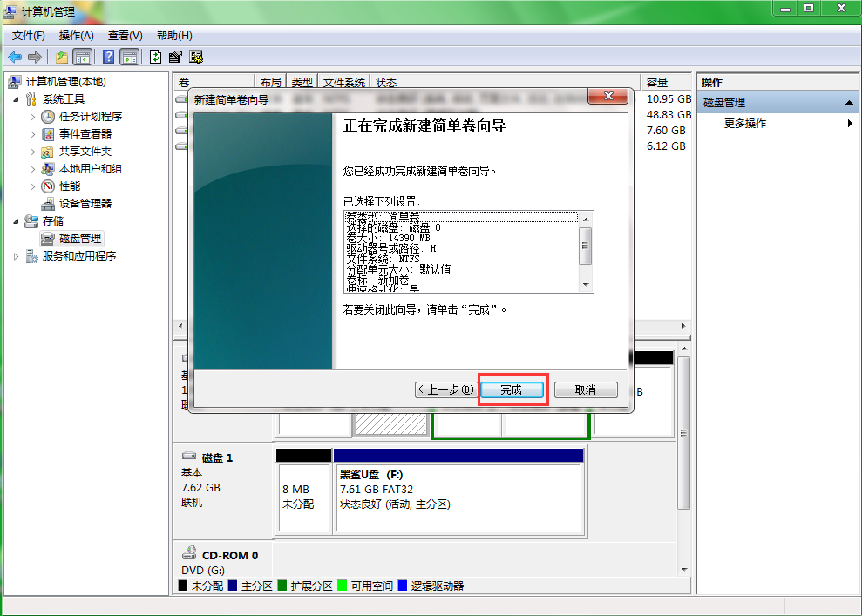Expand the 服务和应用程序 tree node
Viewport: 862px width, 616px height.
point(15,255)
